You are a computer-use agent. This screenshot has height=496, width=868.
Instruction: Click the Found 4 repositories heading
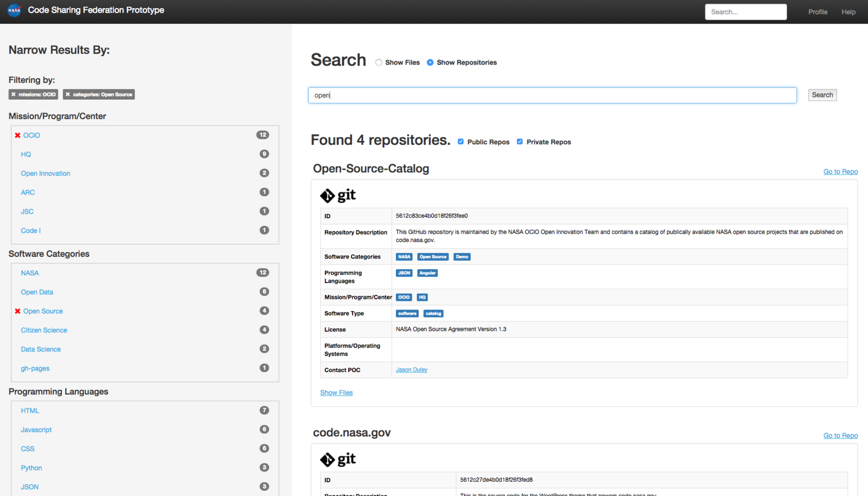380,140
